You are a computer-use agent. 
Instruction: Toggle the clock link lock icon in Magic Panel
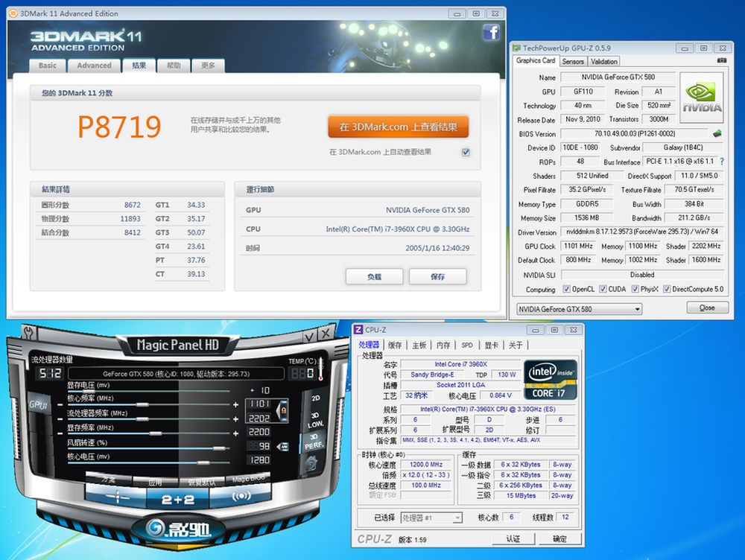pos(284,410)
